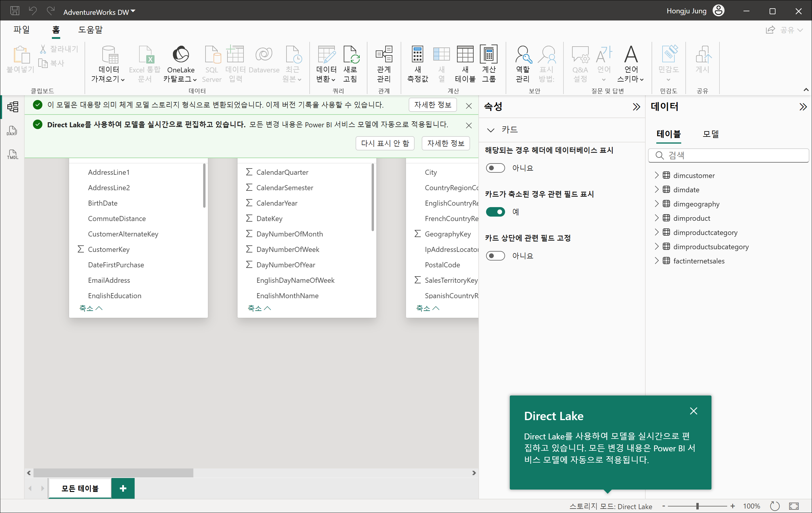Click scroll right arrow on canvas scrollbar
This screenshot has width=812, height=513.
[x=474, y=473]
